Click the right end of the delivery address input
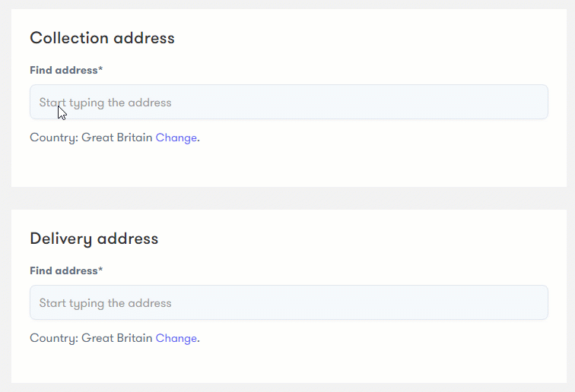Viewport: 575px width, 392px height. (x=528, y=302)
